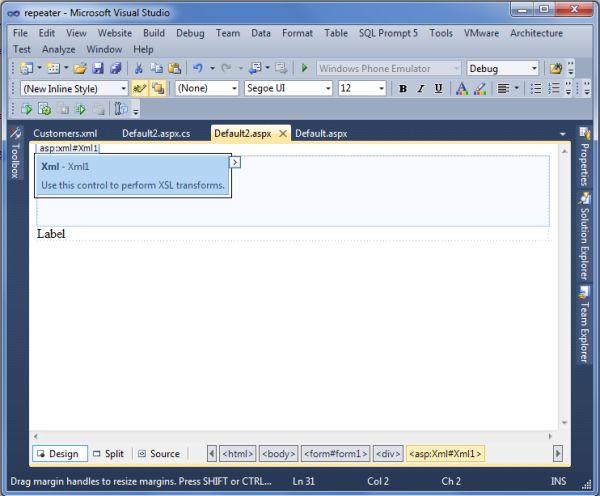Undo the last action

click(x=198, y=69)
